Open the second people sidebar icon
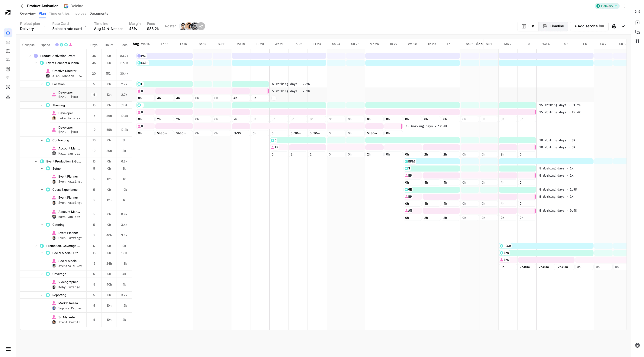 point(8,78)
